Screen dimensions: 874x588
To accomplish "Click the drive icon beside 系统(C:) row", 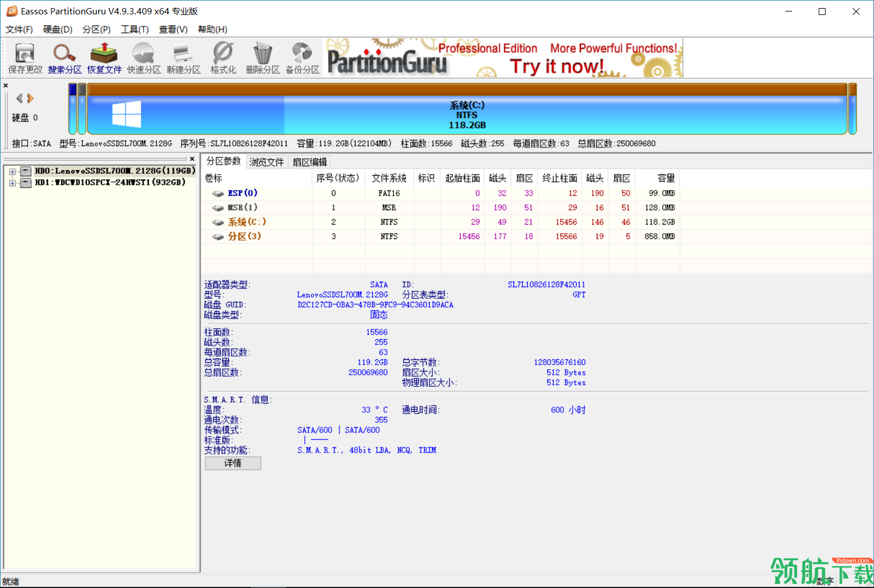I will click(218, 222).
